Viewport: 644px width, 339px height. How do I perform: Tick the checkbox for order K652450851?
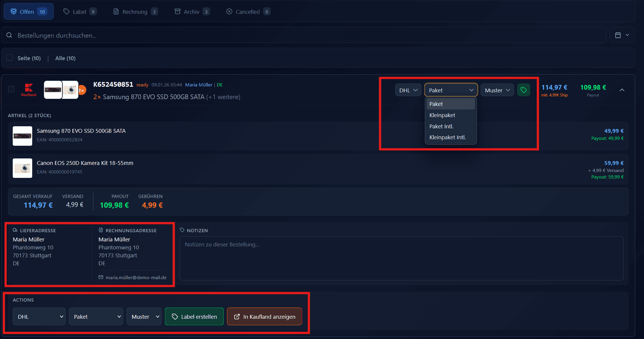coord(11,89)
